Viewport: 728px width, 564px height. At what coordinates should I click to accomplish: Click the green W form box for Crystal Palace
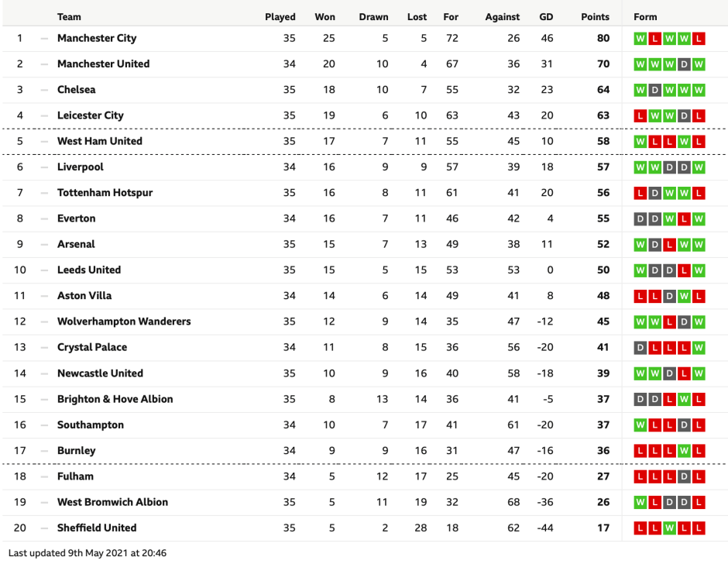pyautogui.click(x=699, y=348)
